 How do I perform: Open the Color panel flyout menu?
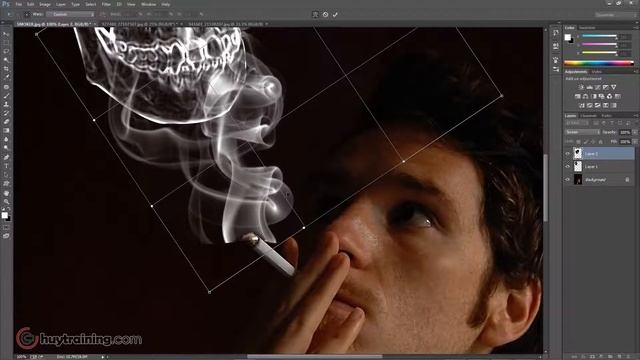(x=636, y=28)
